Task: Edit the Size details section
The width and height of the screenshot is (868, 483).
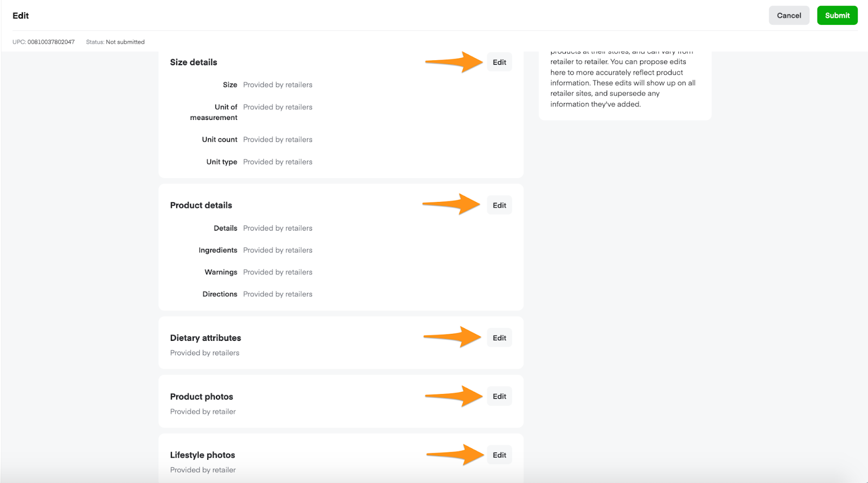Action: (x=499, y=62)
